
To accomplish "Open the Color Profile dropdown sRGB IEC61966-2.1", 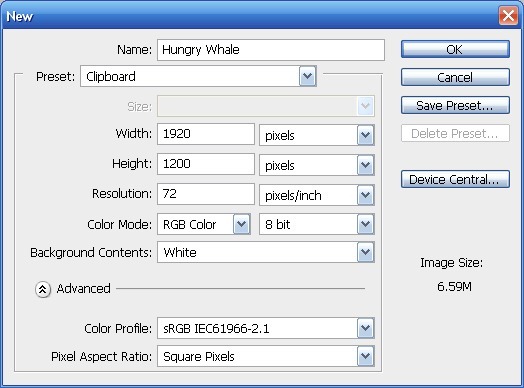I will (x=266, y=328).
